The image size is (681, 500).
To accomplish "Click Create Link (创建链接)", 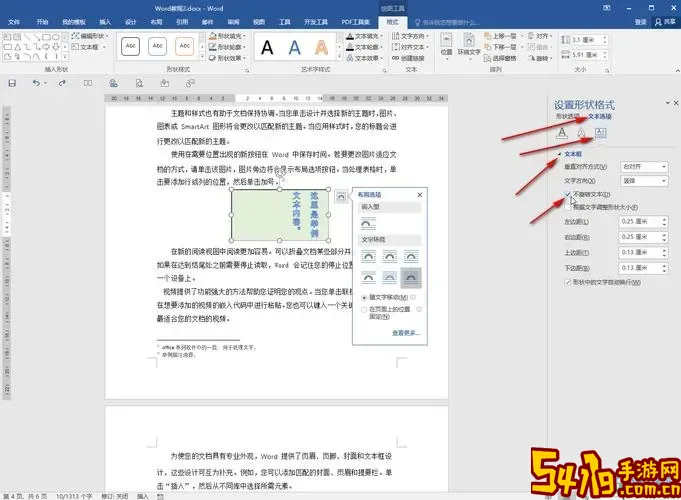I will pos(408,58).
